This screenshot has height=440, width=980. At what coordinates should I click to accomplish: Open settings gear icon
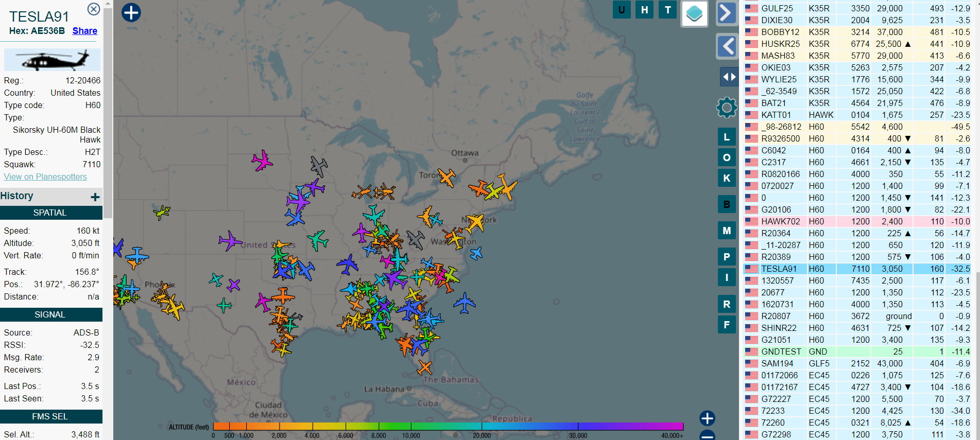tap(727, 108)
